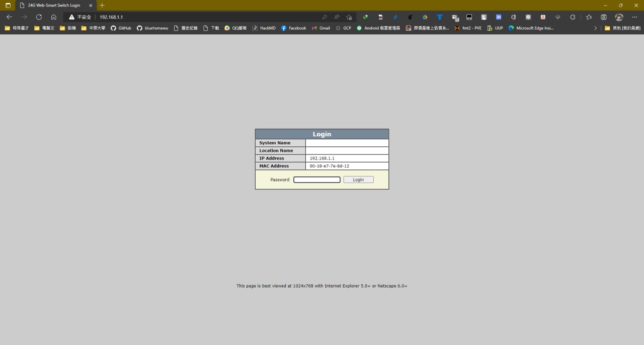Refresh the page with reload icon

pos(39,17)
